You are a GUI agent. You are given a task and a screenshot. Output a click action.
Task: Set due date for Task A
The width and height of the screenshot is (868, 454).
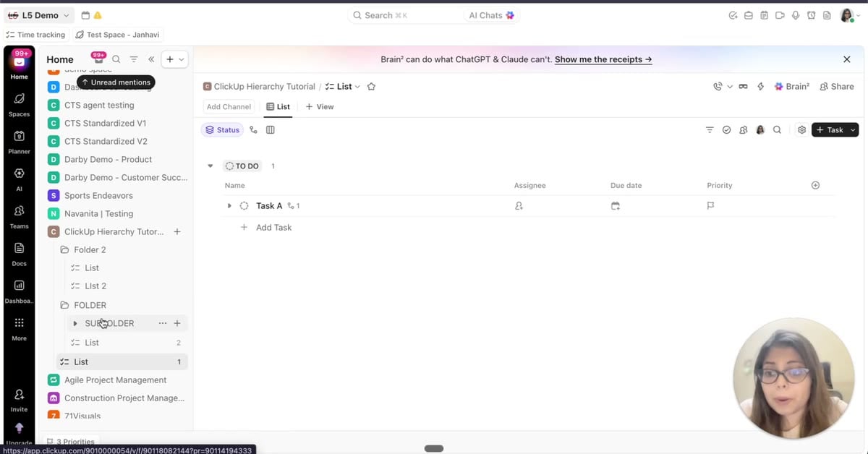click(615, 206)
